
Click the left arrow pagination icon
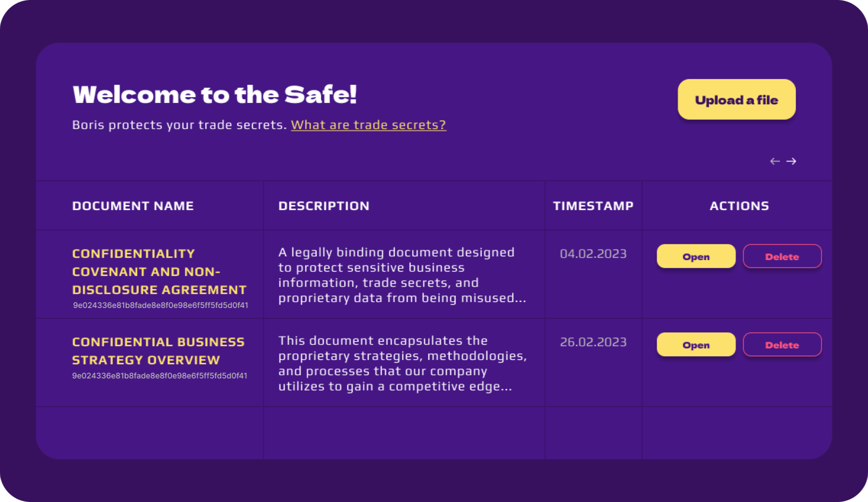[x=775, y=161]
